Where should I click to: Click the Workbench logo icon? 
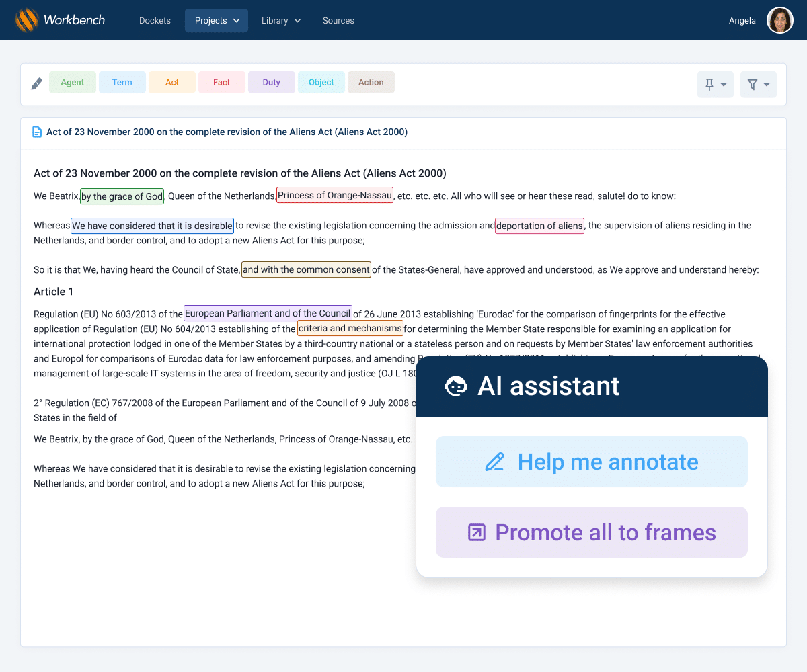[x=27, y=20]
